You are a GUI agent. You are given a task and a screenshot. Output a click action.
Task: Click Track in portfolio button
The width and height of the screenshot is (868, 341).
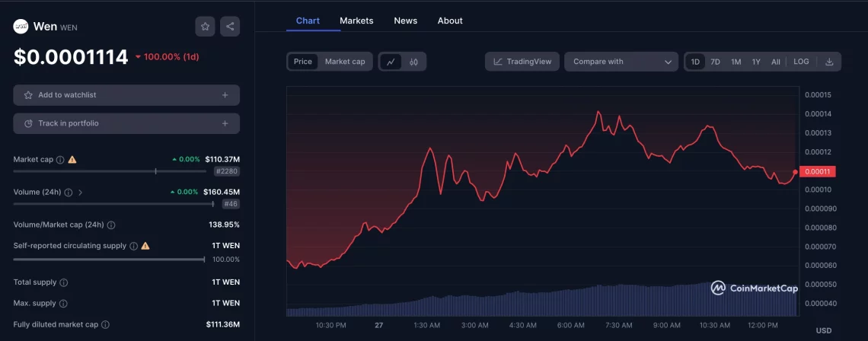[126, 123]
